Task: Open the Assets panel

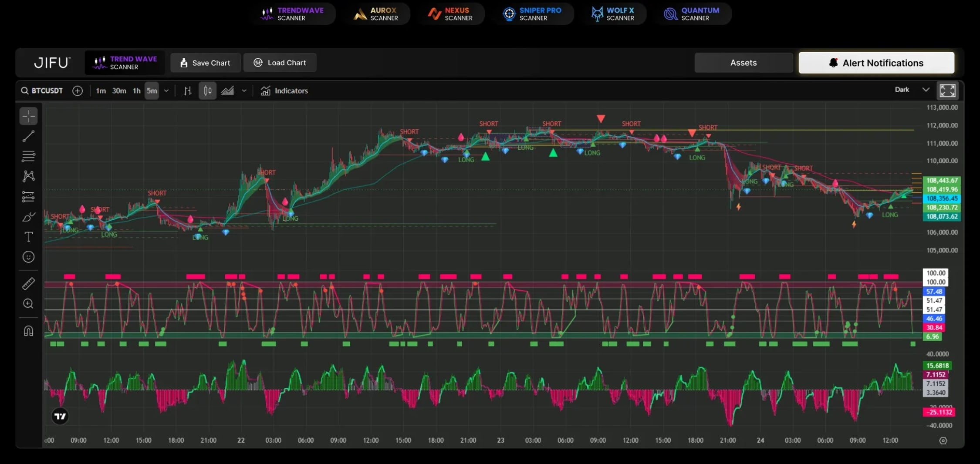Action: click(x=743, y=63)
